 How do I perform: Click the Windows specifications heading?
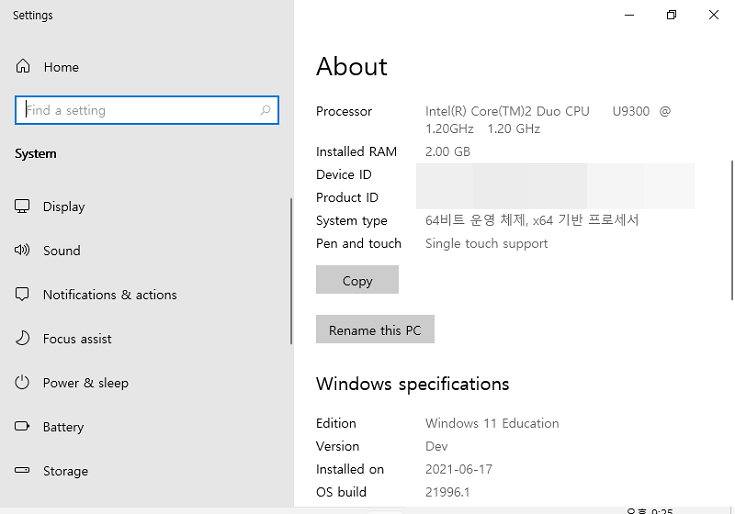[x=412, y=384]
